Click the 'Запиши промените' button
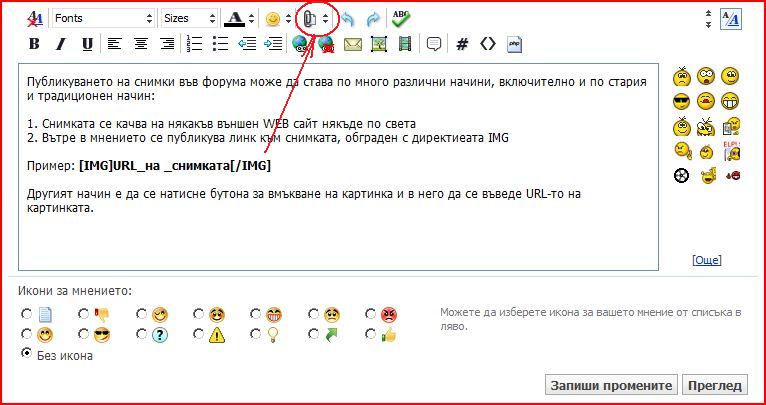Viewport: 766px width, 405px height. 610,385
